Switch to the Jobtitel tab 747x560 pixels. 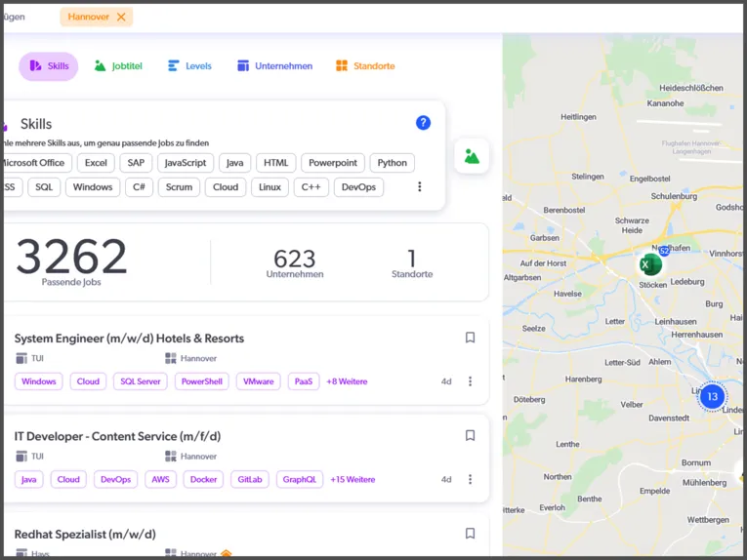point(118,66)
